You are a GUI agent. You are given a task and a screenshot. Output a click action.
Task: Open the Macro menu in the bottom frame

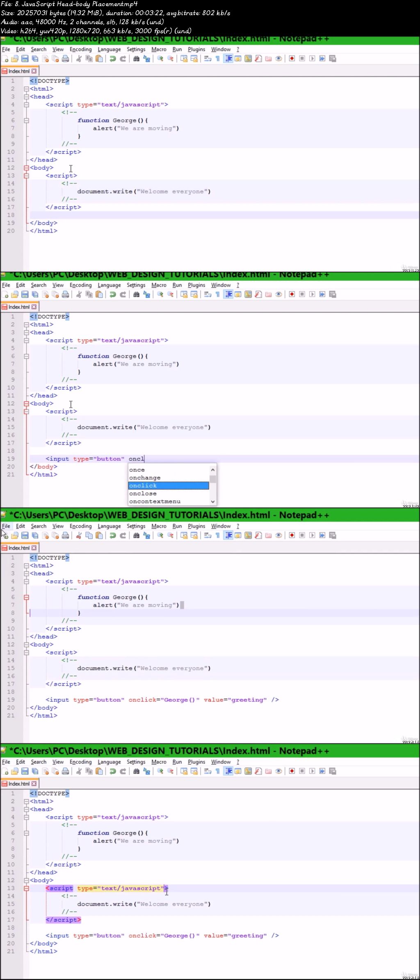point(159,762)
